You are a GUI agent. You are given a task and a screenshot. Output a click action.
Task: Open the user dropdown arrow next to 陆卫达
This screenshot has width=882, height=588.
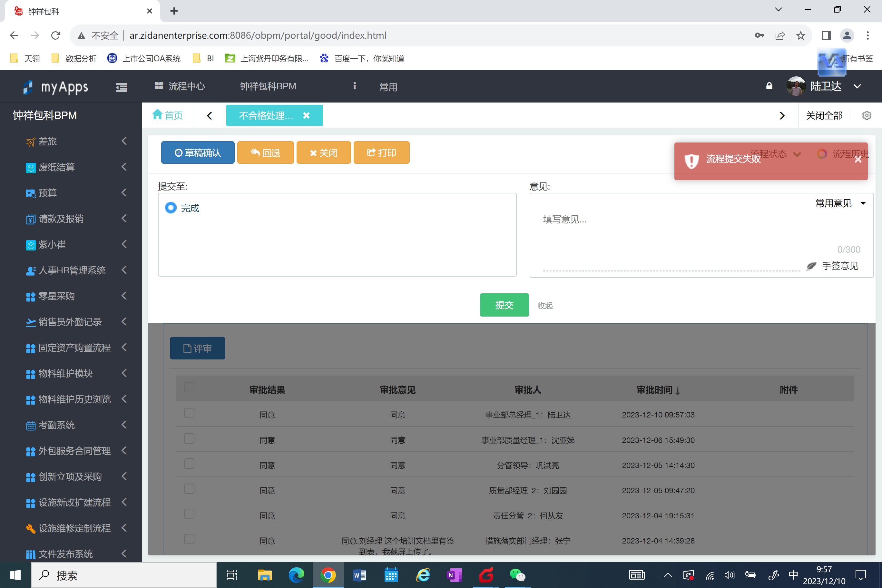857,86
